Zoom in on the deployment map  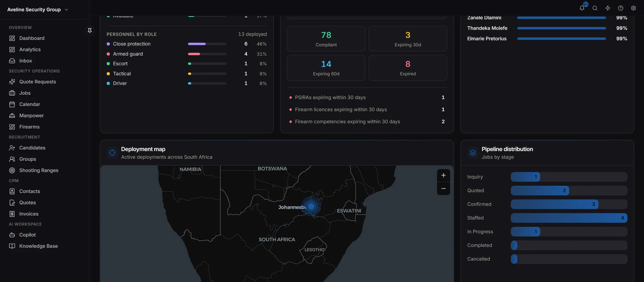pos(443,175)
